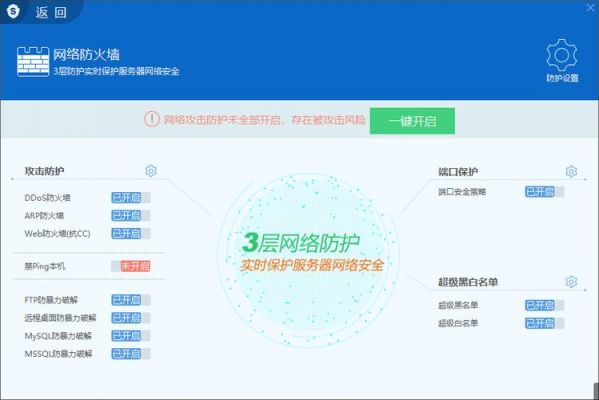Image resolution: width=599 pixels, height=400 pixels.
Task: Toggle the FTP防暴力破解 switch
Action: click(131, 300)
